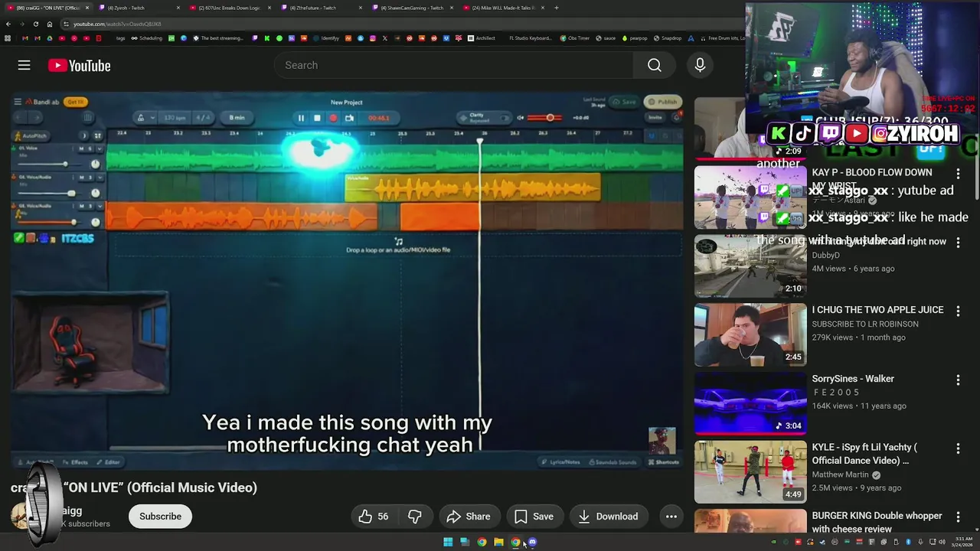The width and height of the screenshot is (980, 551).
Task: Select the long orange audio clip
Action: point(240,217)
